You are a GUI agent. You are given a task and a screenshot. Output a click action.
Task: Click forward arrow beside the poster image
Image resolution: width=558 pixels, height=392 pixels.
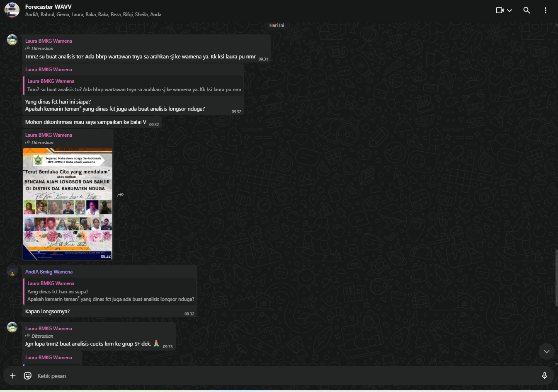pyautogui.click(x=121, y=195)
